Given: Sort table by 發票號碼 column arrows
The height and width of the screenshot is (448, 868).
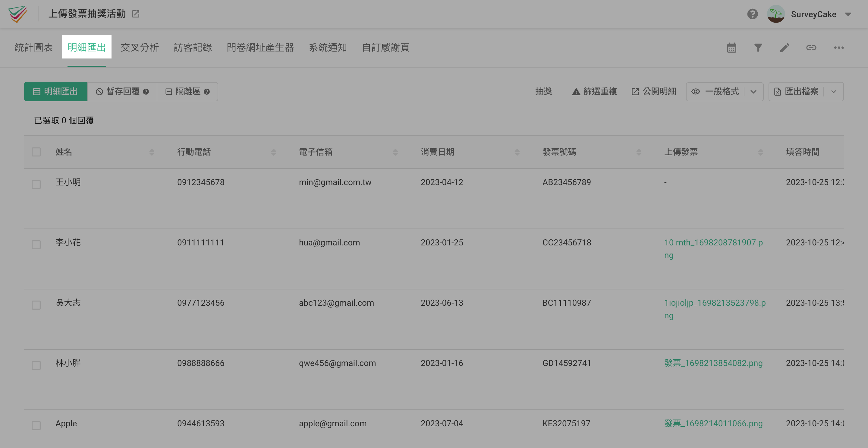Looking at the screenshot, I should pyautogui.click(x=639, y=152).
